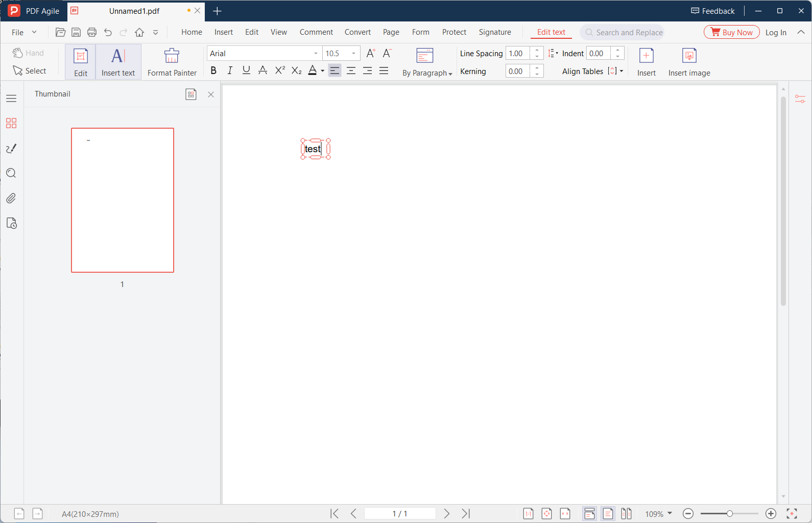Screen dimensions: 812x523
Task: Redo the last action
Action: point(124,32)
